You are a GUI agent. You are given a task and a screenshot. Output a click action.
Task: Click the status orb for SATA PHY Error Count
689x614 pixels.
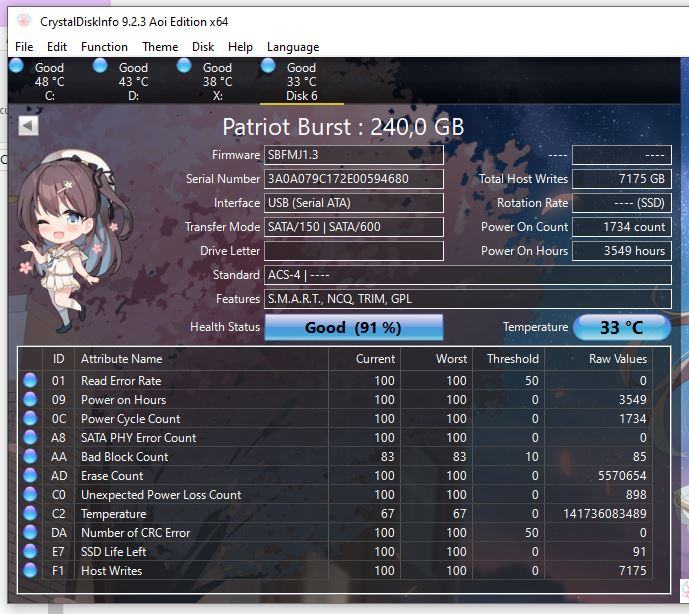click(x=30, y=437)
